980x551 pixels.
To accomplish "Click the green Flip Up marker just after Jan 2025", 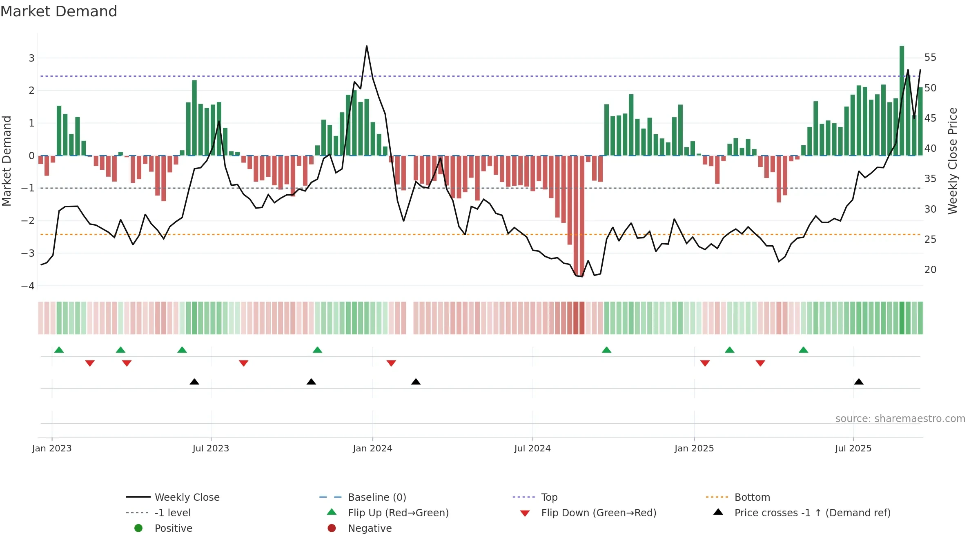I will 730,350.
